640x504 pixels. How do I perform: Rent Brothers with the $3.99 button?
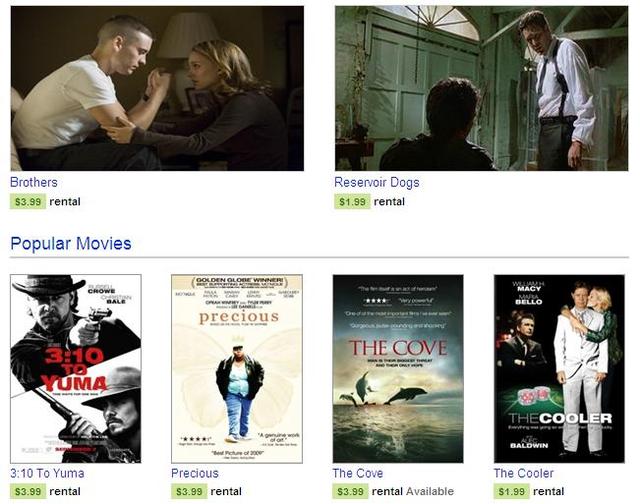pyautogui.click(x=28, y=202)
